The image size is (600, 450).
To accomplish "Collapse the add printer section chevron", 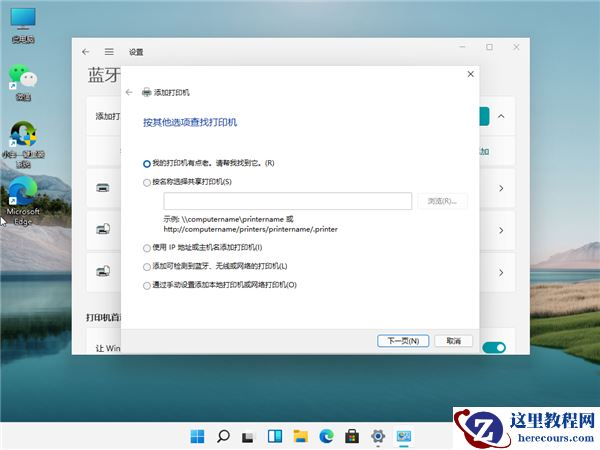I will coord(501,116).
